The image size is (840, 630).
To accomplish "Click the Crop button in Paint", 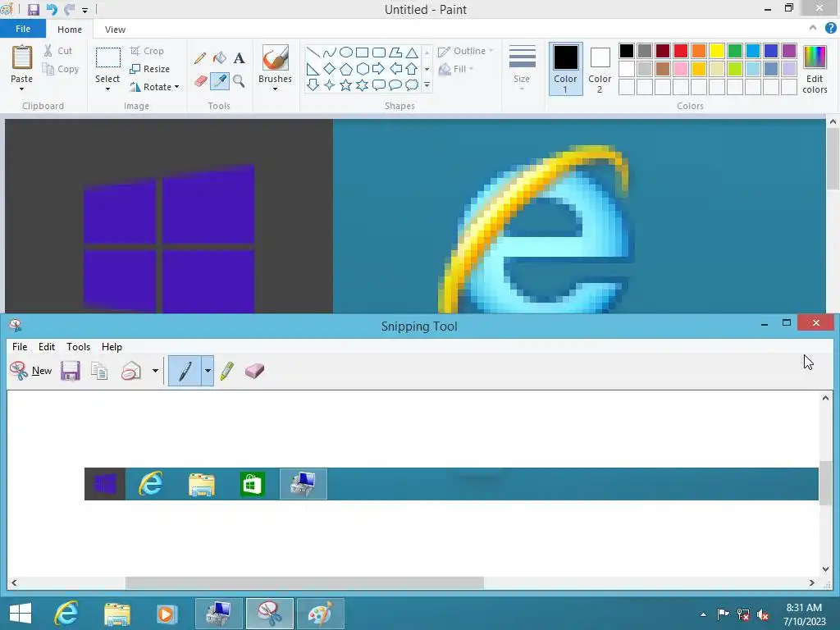I will pos(148,51).
